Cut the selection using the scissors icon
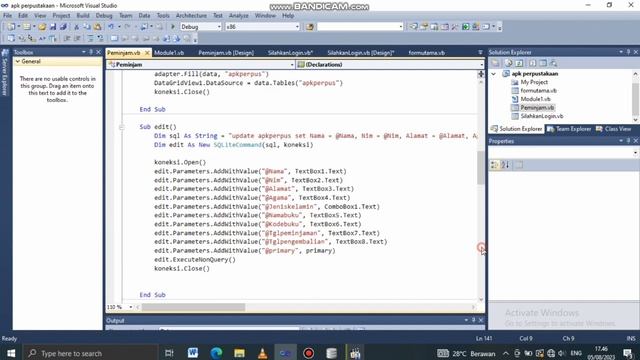Image resolution: width=640 pixels, height=360 pixels. tap(76, 27)
